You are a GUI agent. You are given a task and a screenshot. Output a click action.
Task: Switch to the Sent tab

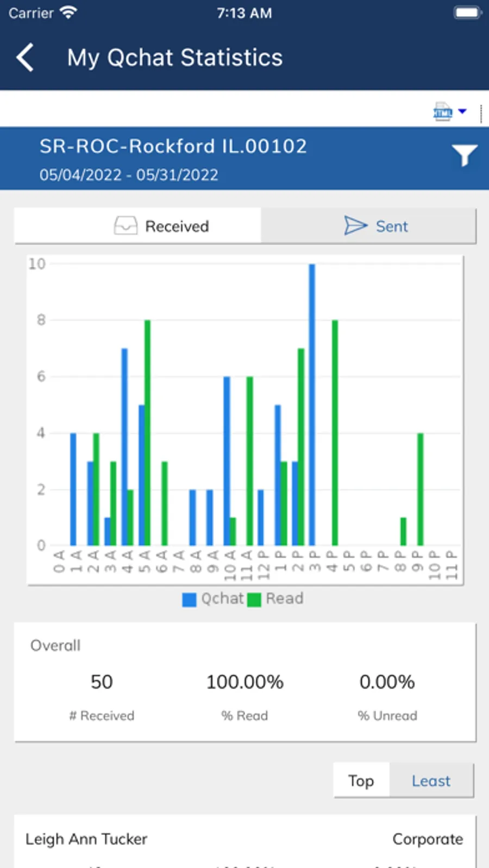(369, 226)
